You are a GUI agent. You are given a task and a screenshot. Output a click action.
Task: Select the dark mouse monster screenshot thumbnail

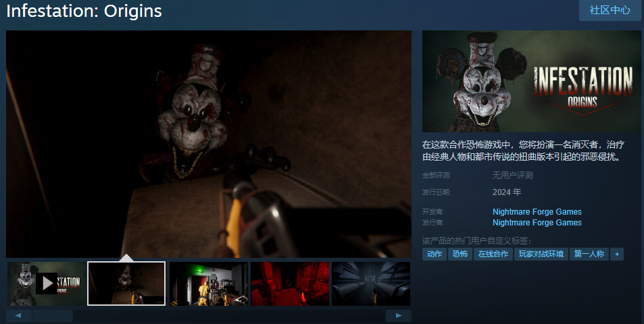click(126, 283)
